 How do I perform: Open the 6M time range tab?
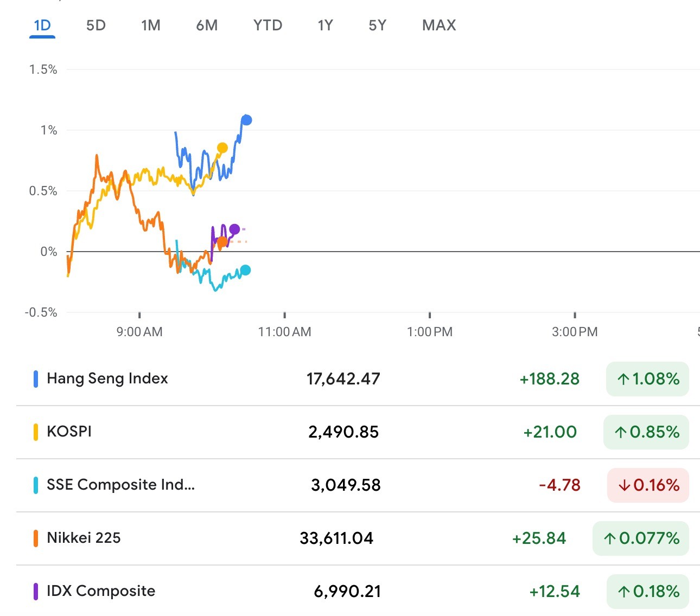coord(207,25)
